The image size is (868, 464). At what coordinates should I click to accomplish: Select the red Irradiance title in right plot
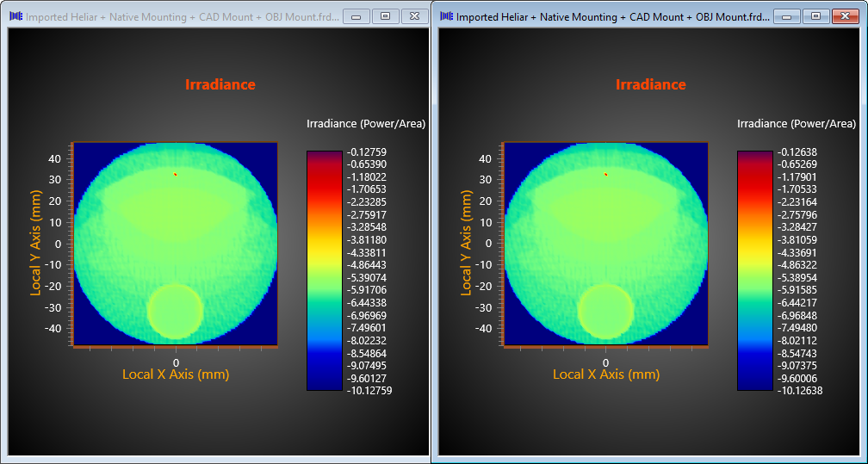pyautogui.click(x=650, y=84)
